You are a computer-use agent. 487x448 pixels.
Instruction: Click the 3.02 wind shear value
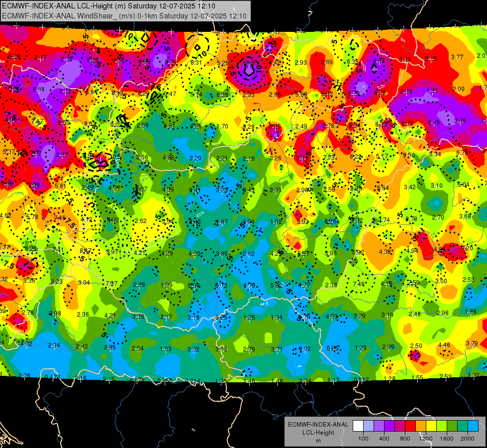(193, 349)
